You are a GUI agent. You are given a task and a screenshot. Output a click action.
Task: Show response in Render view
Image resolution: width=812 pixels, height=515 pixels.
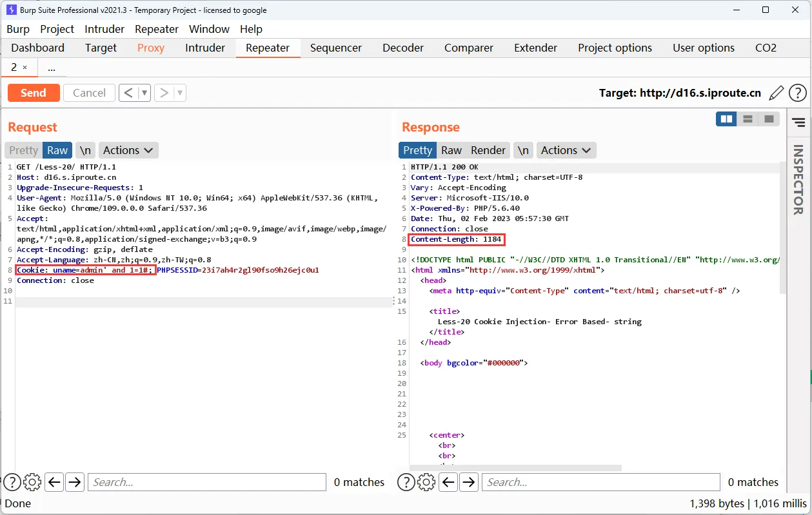[x=488, y=150]
